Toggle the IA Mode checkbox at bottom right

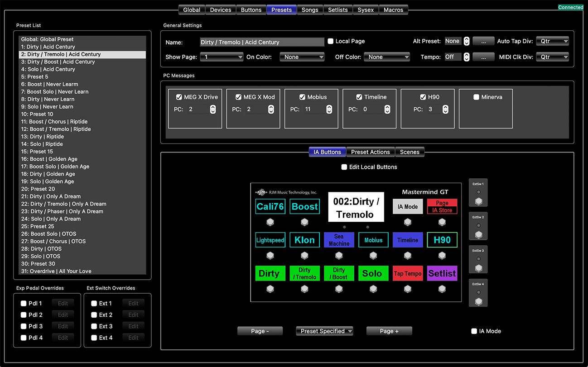[474, 331]
